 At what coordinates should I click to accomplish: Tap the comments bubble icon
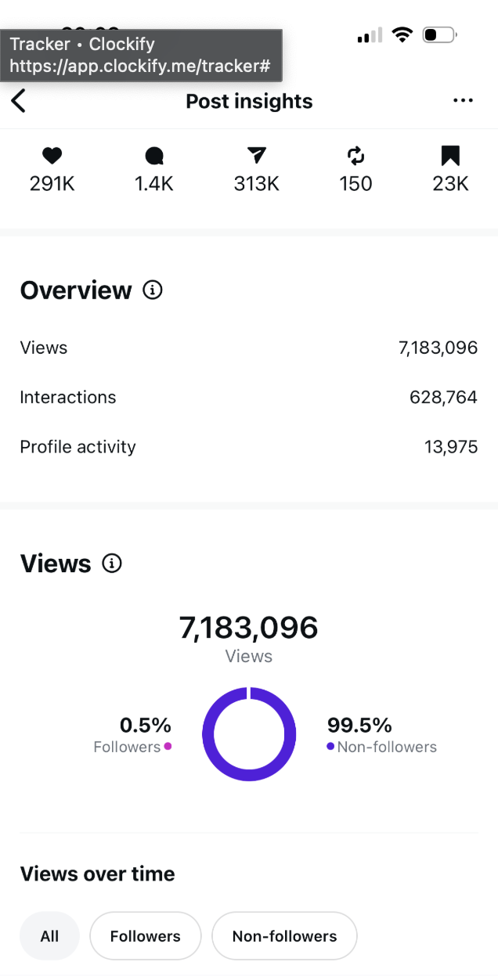tap(154, 157)
